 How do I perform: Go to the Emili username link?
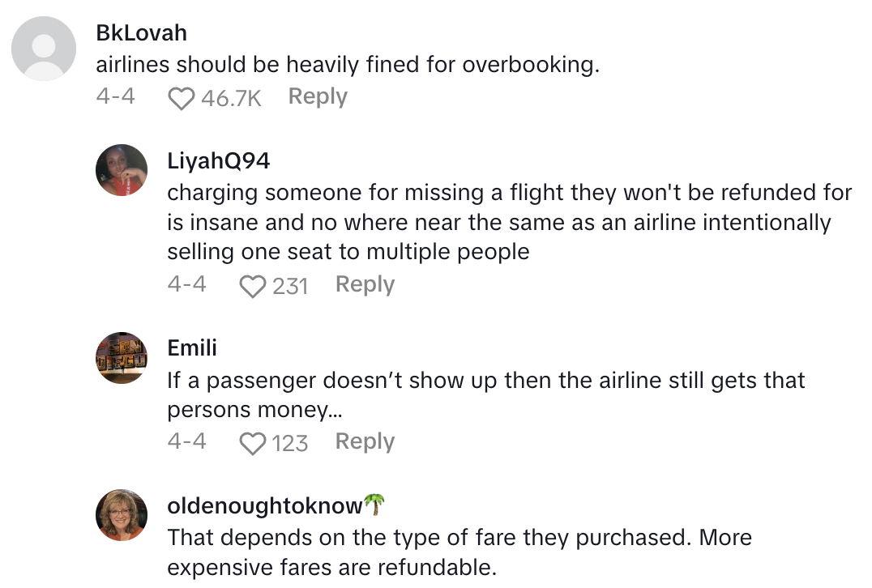[x=192, y=348]
